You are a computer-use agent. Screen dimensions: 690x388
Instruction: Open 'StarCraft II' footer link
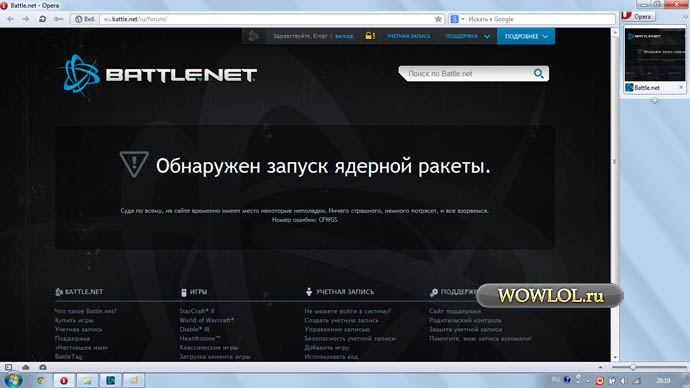[197, 311]
